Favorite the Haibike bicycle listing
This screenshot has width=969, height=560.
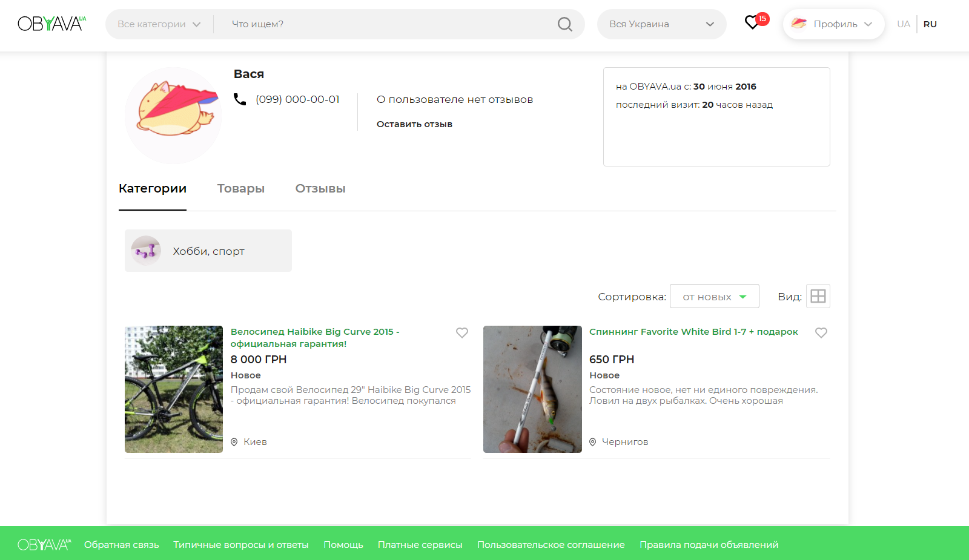pos(462,333)
